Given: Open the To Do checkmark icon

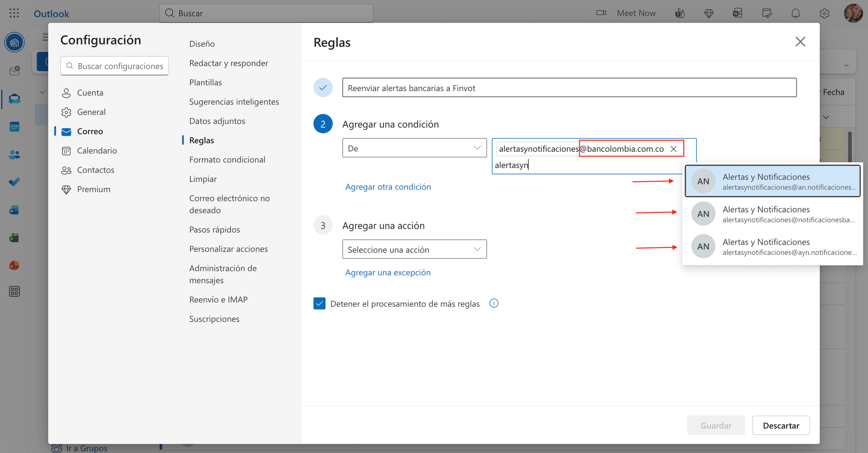Looking at the screenshot, I should coord(14,182).
